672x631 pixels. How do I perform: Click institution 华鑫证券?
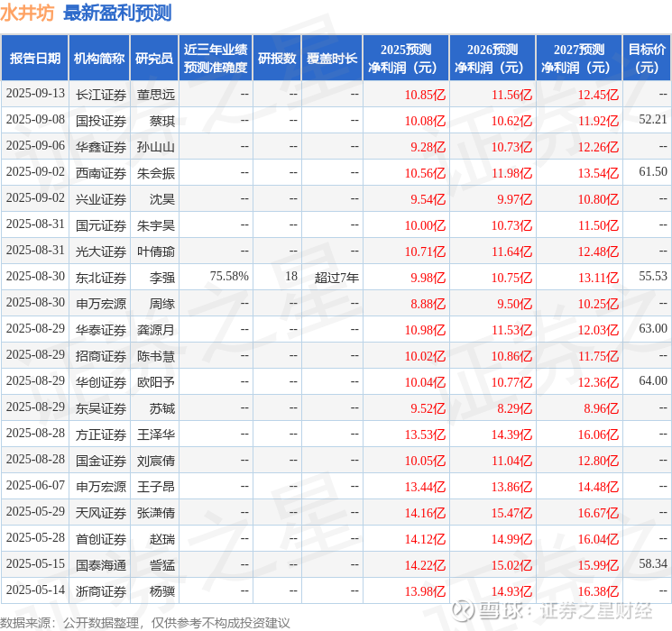(x=101, y=147)
